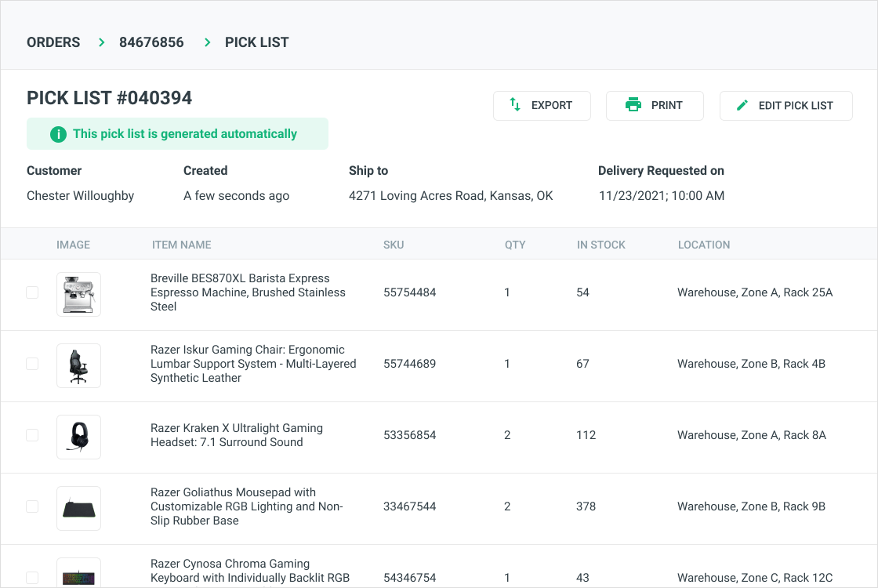Go to Orders in the breadcrumb

click(53, 42)
